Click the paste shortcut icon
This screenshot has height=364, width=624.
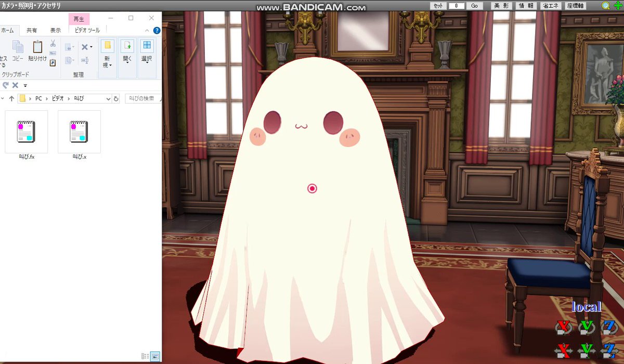pyautogui.click(x=53, y=62)
